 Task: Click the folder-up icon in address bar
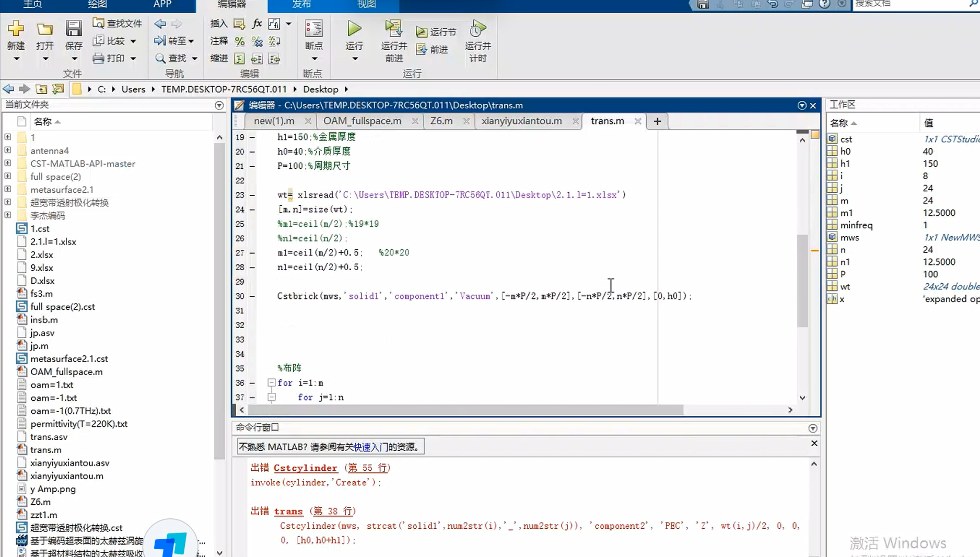(x=41, y=89)
